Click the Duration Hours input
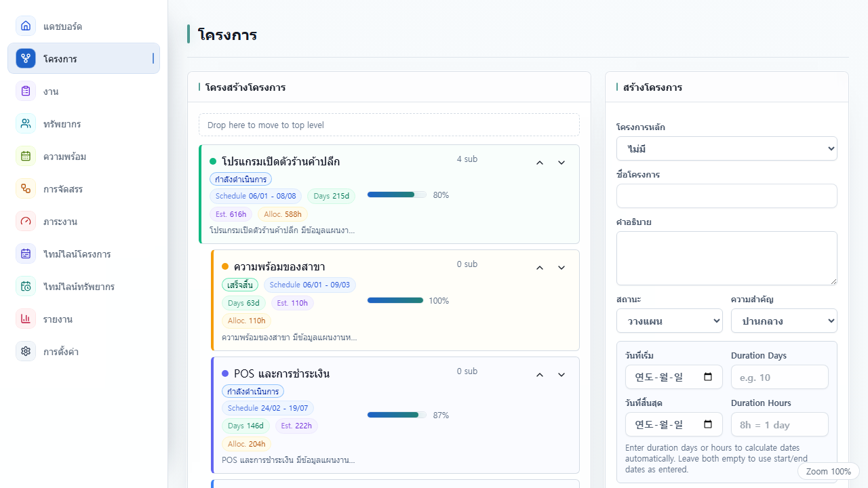Viewport: 868px width, 488px height. click(780, 425)
